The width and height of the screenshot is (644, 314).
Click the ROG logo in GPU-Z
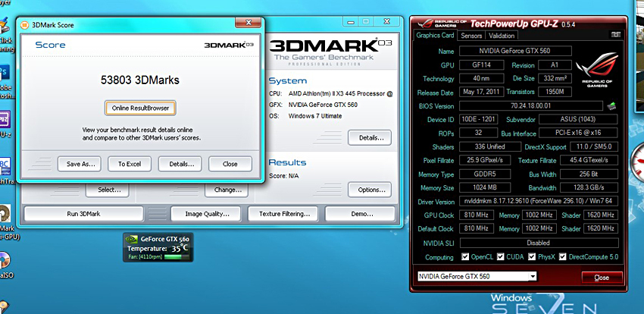click(x=597, y=69)
